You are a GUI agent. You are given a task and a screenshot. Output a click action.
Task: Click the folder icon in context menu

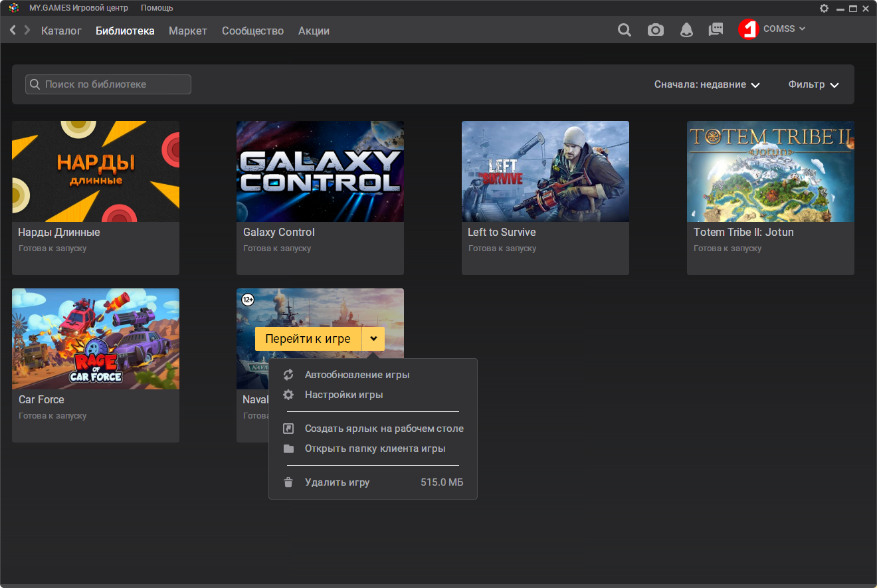click(x=288, y=448)
